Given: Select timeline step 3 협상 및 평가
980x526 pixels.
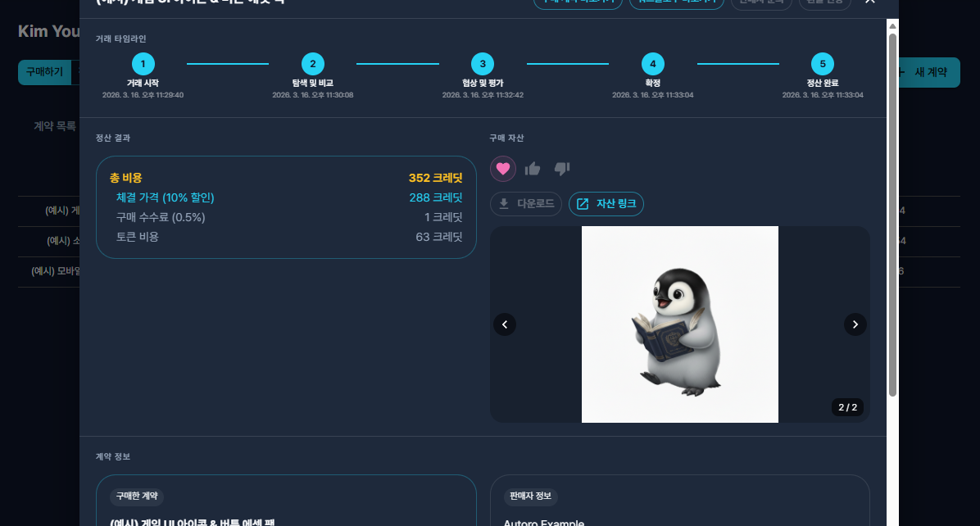Looking at the screenshot, I should pyautogui.click(x=483, y=64).
